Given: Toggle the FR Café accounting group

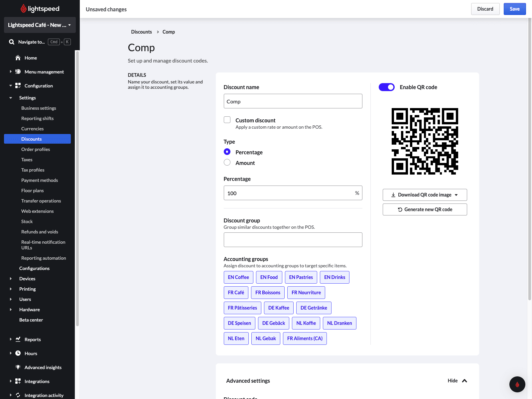Looking at the screenshot, I should point(236,293).
